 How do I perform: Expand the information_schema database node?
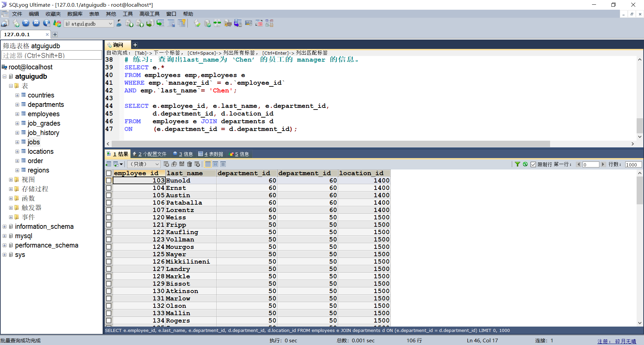5,227
